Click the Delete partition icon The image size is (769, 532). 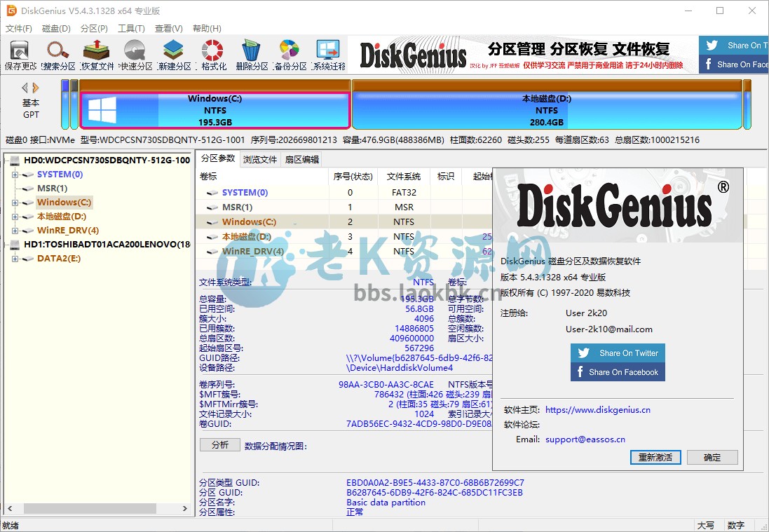click(x=251, y=55)
